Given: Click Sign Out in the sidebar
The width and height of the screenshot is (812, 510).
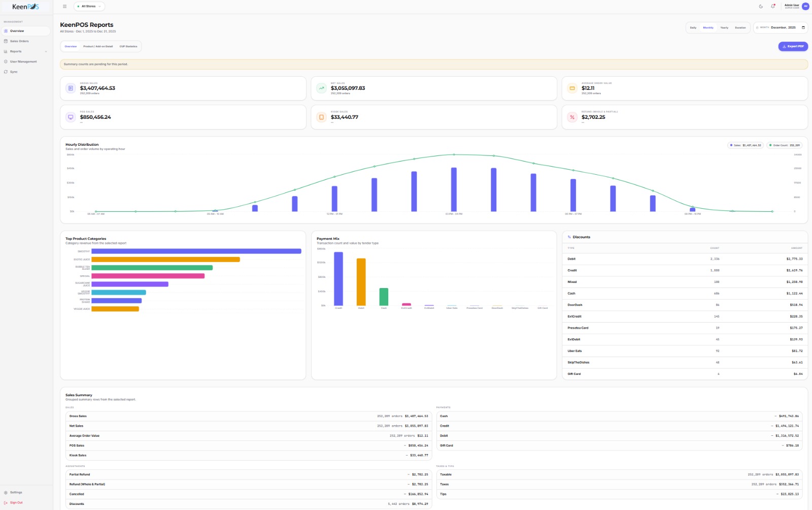Looking at the screenshot, I should point(25,502).
